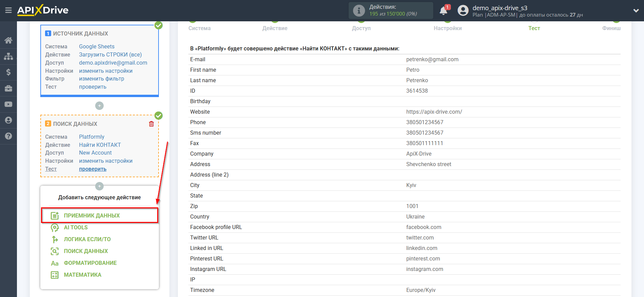Open the hamburger menu icon

point(8,10)
